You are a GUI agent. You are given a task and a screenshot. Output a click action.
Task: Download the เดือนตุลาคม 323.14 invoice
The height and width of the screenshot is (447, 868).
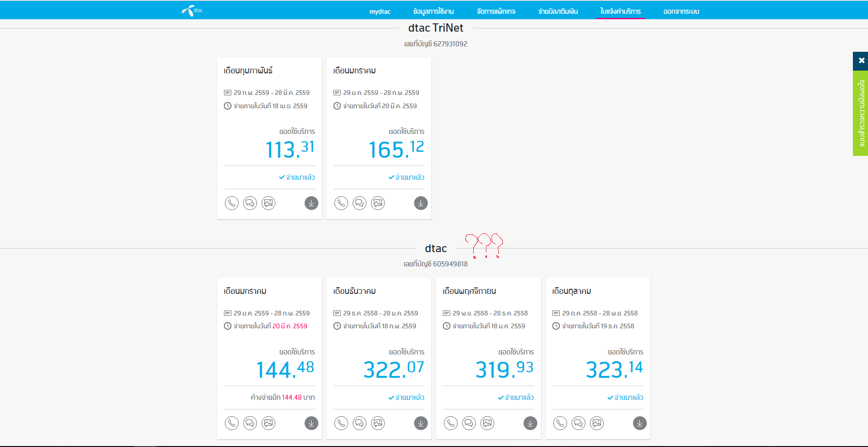640,423
